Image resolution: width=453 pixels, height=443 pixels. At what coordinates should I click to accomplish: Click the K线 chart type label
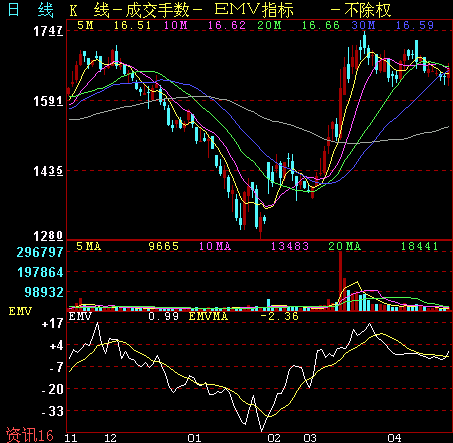pyautogui.click(x=90, y=10)
